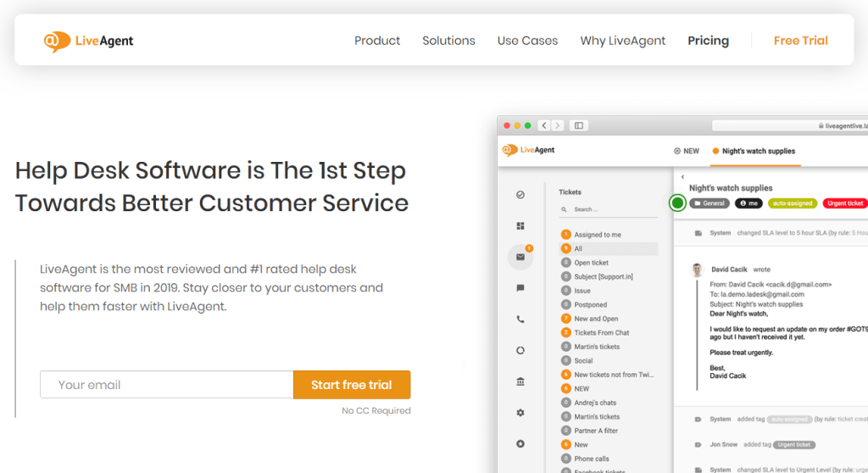Select the Night's watch supplies tab
The height and width of the screenshot is (473, 868).
[x=754, y=151]
